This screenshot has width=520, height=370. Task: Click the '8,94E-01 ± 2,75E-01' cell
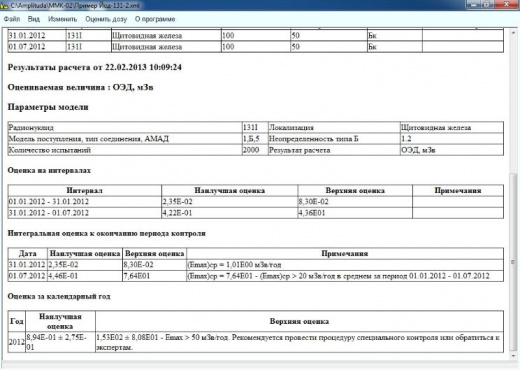tap(60, 342)
